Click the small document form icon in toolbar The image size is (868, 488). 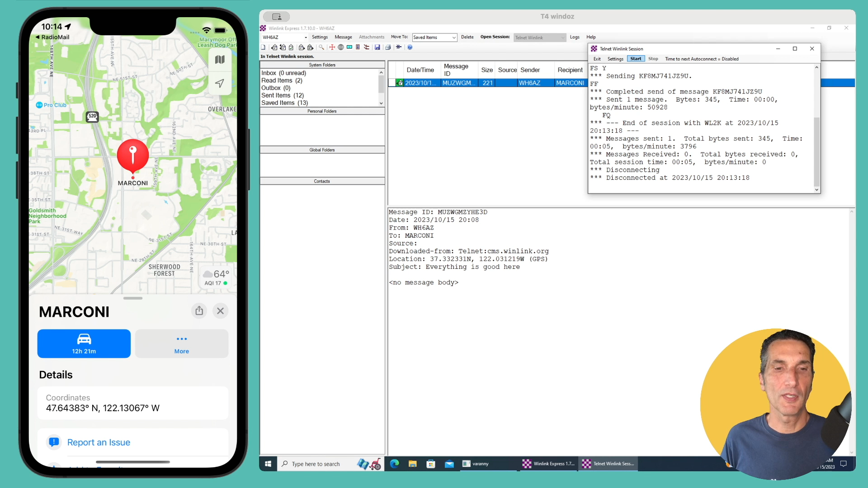(358, 47)
